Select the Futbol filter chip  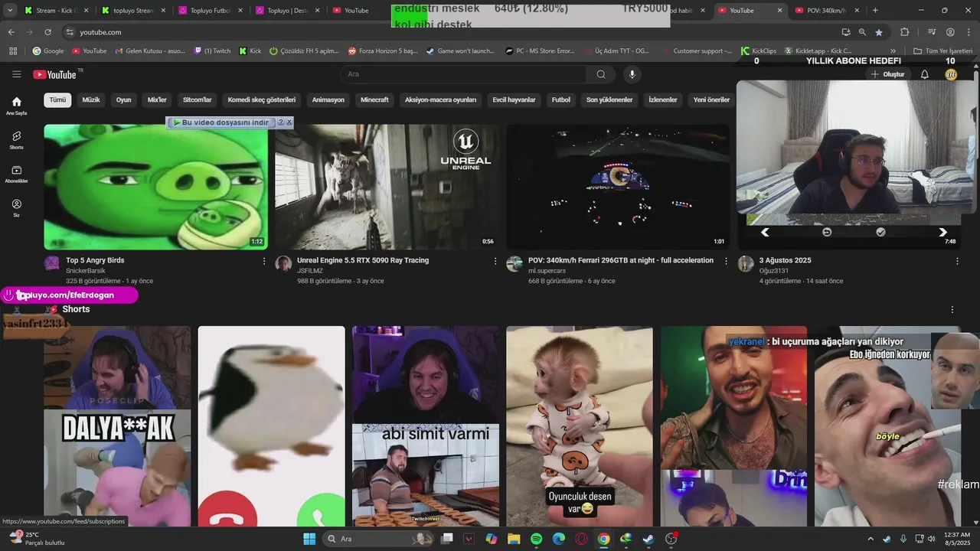(x=560, y=99)
